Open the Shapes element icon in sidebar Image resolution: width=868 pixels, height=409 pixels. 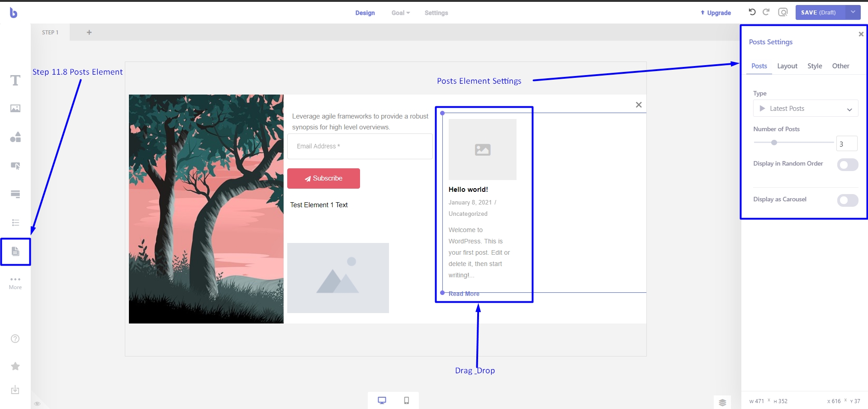tap(15, 137)
